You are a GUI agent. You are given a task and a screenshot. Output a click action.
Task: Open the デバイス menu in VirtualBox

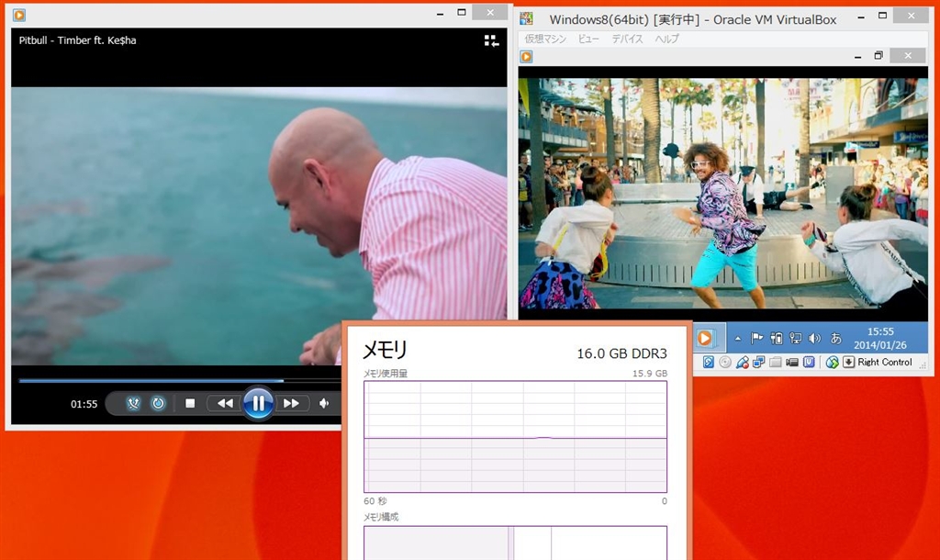(x=627, y=39)
